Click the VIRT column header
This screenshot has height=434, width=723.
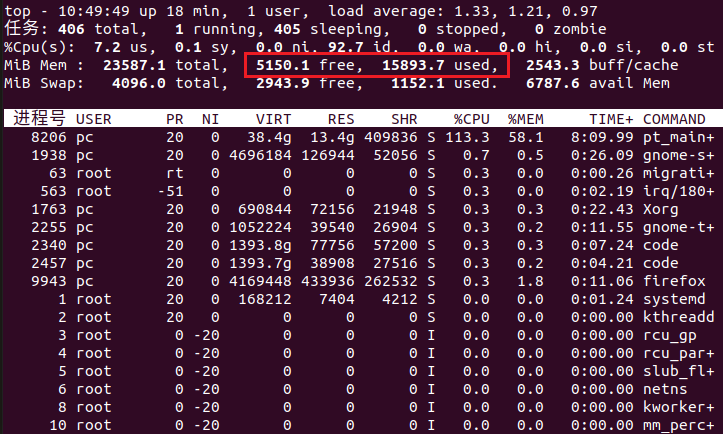(273, 119)
